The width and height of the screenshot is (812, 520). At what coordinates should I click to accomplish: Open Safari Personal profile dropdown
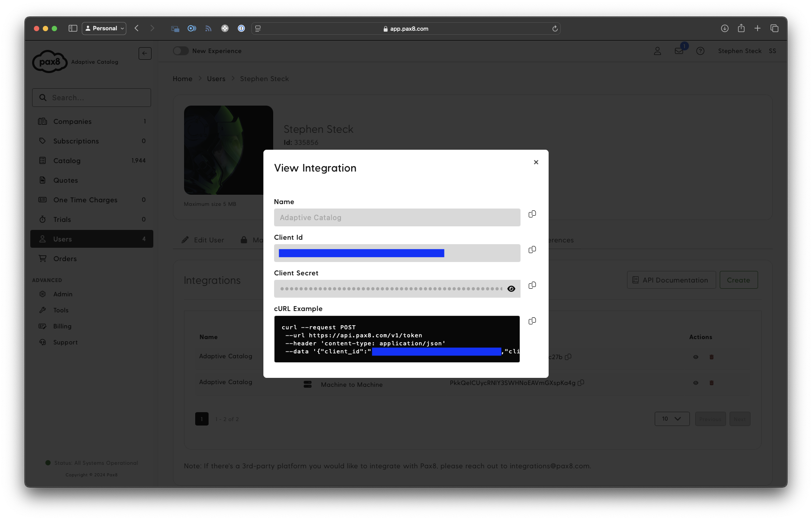coord(104,29)
